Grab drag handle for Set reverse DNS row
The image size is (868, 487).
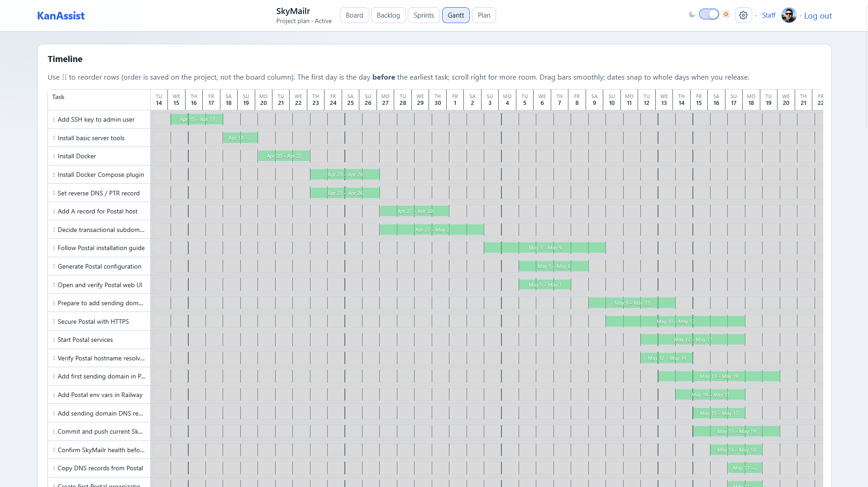[x=54, y=194]
